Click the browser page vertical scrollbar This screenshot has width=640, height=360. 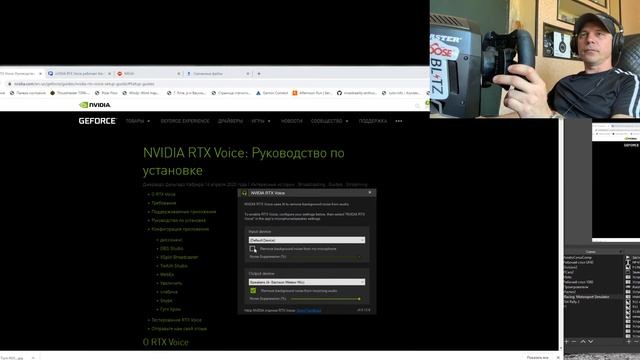561,233
